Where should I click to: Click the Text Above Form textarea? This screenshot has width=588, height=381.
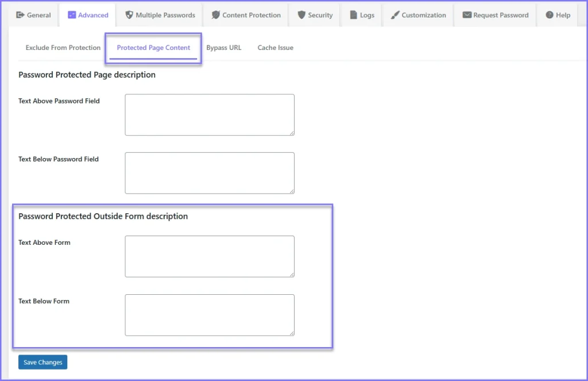[x=210, y=256]
